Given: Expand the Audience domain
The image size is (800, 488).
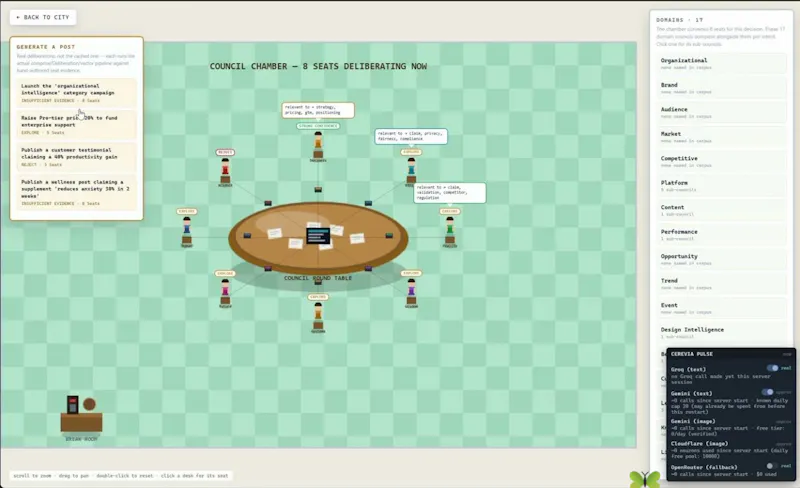Looking at the screenshot, I should pos(721,112).
